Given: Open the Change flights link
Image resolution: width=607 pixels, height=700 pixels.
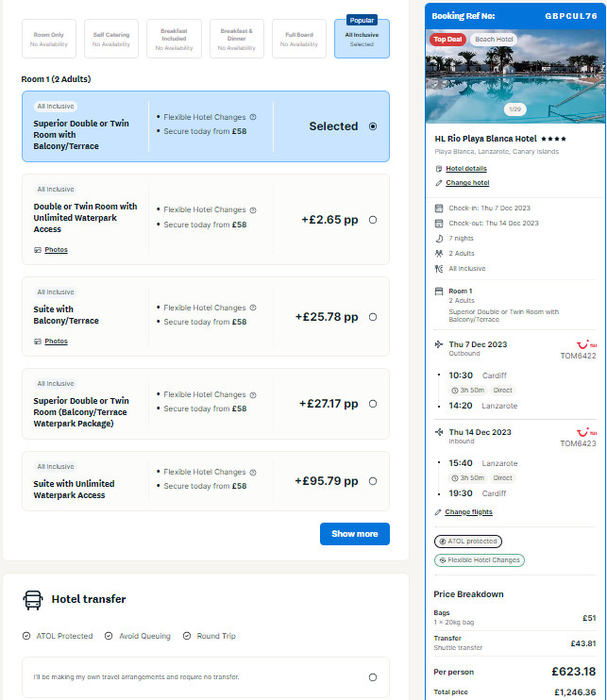Looking at the screenshot, I should pyautogui.click(x=468, y=512).
